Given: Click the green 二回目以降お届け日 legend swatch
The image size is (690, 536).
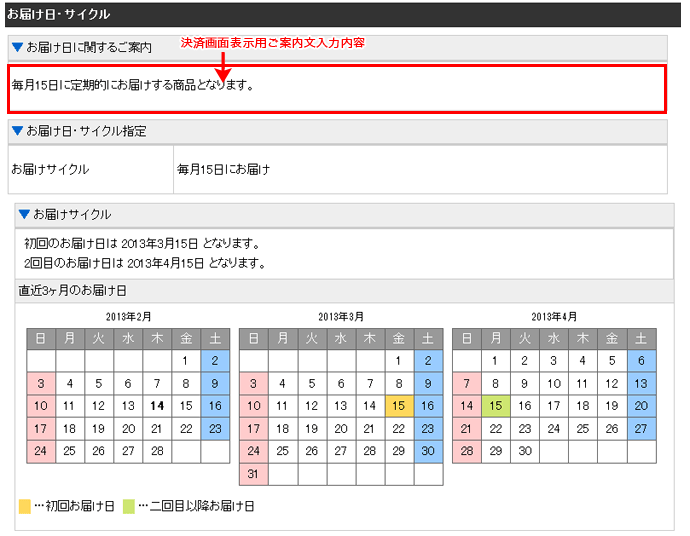Looking at the screenshot, I should click(x=129, y=507).
